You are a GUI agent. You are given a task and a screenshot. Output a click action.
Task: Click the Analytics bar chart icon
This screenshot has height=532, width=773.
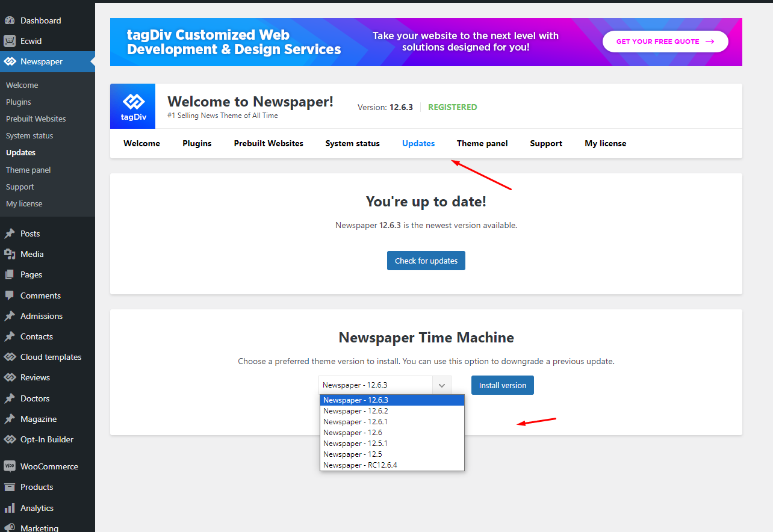pos(10,508)
